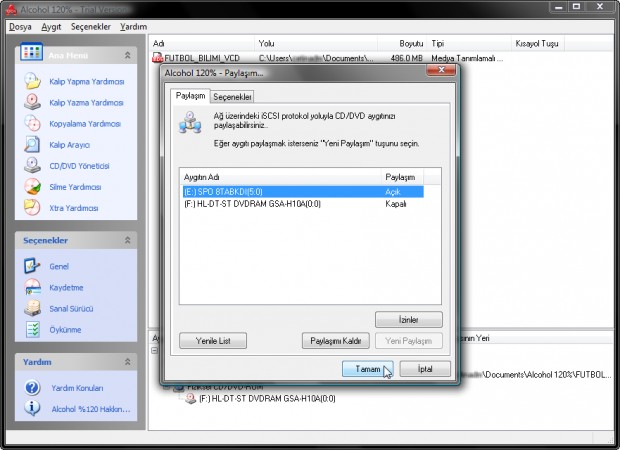Screen dimensions: 620x450
Task: Open Genel options link
Action: click(59, 267)
